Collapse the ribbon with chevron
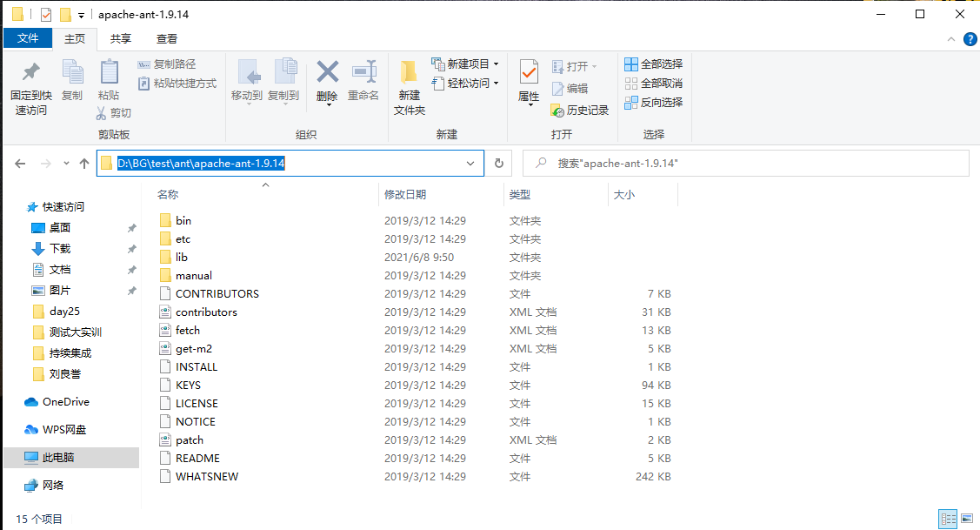980x530 pixels. tap(951, 39)
